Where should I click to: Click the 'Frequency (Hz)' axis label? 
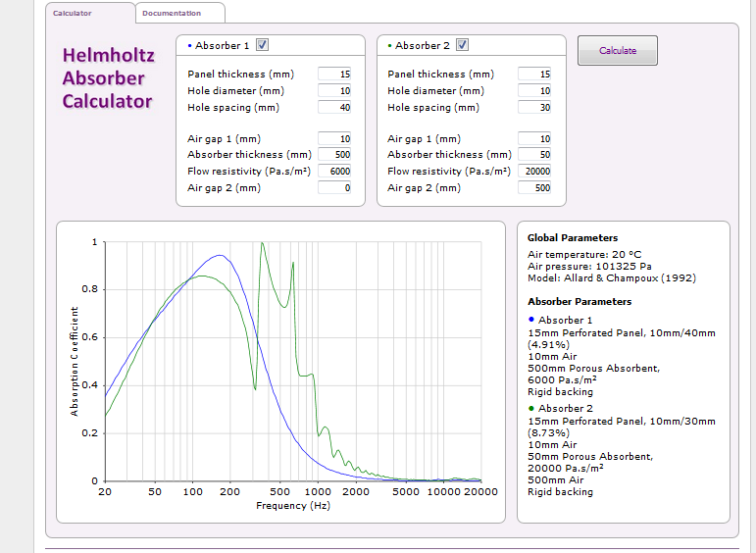pos(292,506)
